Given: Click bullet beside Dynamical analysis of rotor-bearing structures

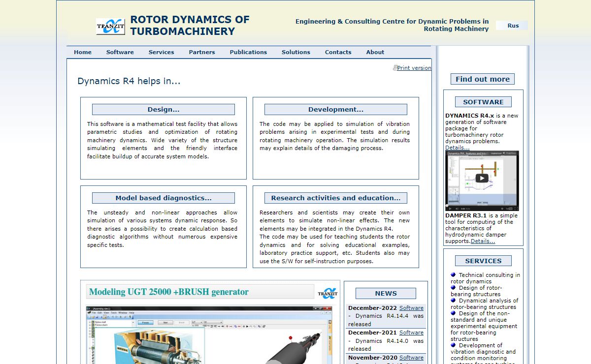Looking at the screenshot, I should [x=453, y=301].
